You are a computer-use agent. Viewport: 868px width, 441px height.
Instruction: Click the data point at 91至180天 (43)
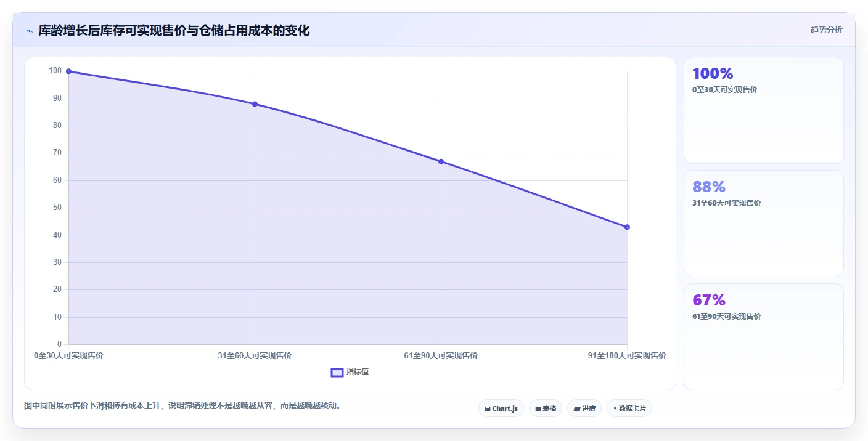click(627, 227)
